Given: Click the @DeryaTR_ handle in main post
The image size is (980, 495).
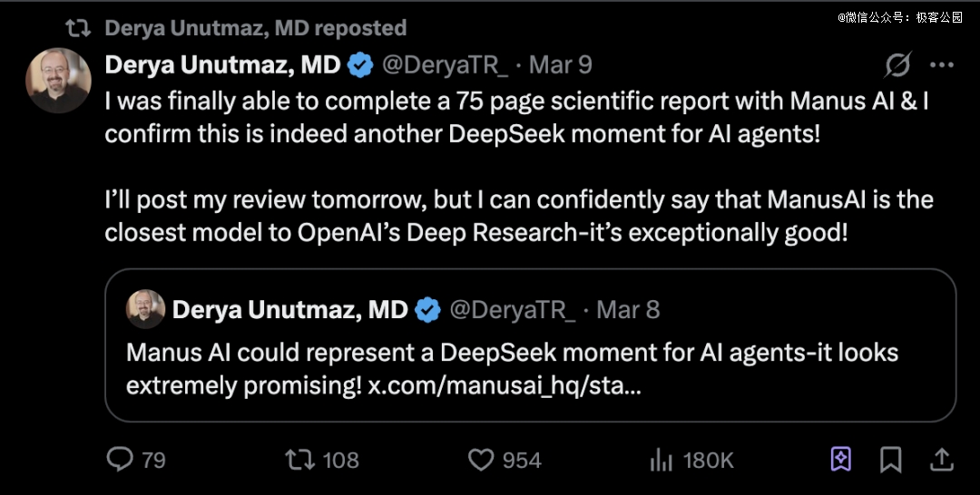Looking at the screenshot, I should point(445,65).
